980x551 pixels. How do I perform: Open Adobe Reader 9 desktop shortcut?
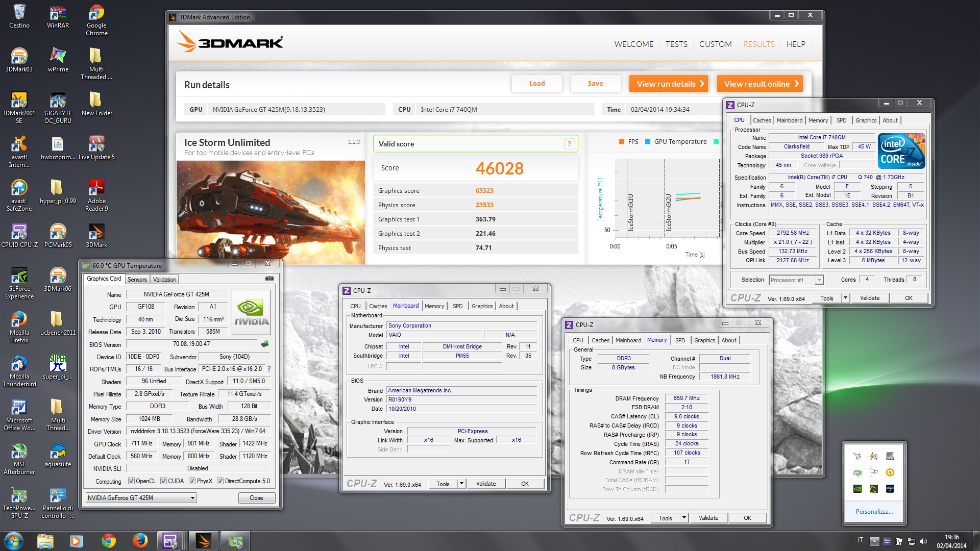pos(96,196)
